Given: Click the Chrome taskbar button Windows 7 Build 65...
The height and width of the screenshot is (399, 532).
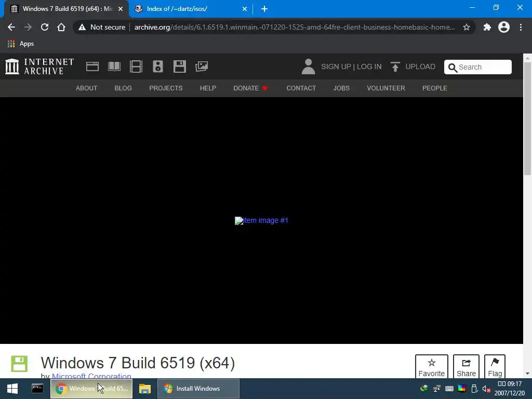Looking at the screenshot, I should [x=91, y=389].
